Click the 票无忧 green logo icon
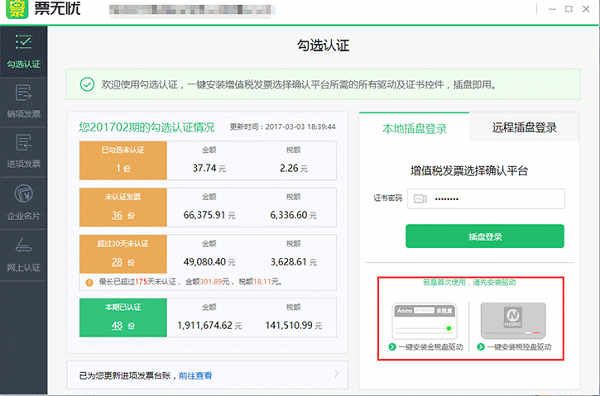 pos(17,8)
